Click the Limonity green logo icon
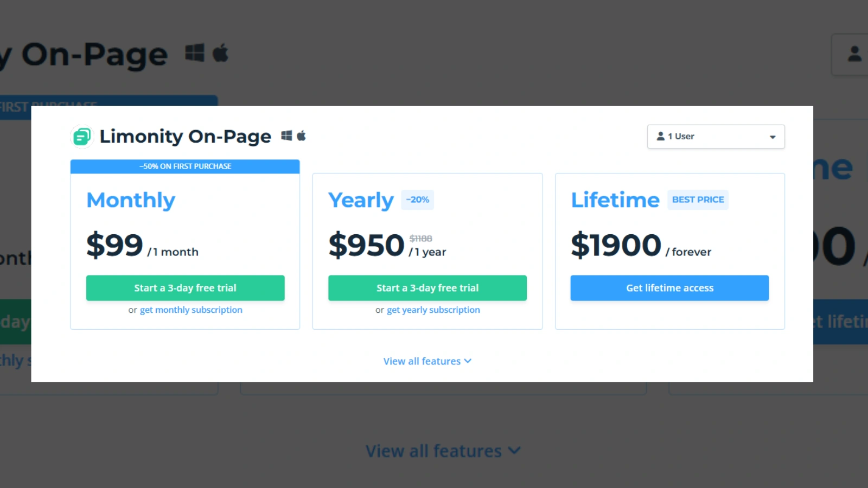Image resolution: width=868 pixels, height=488 pixels. [82, 137]
